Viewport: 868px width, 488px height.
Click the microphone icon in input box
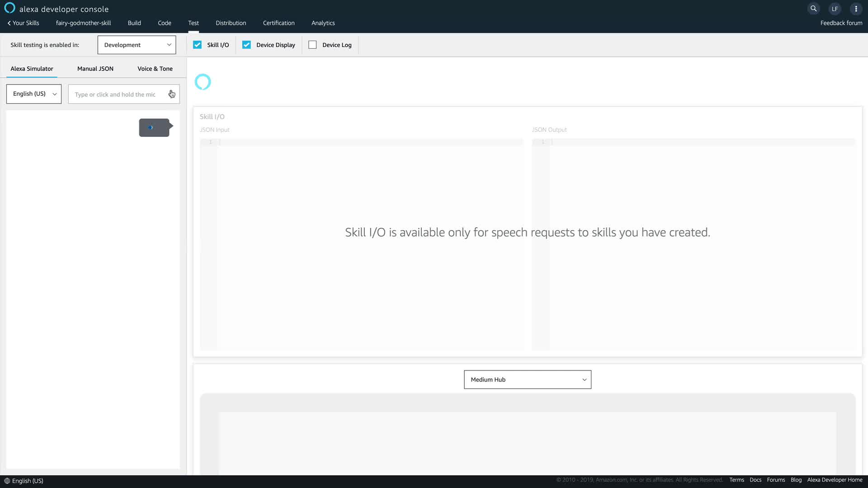point(172,94)
